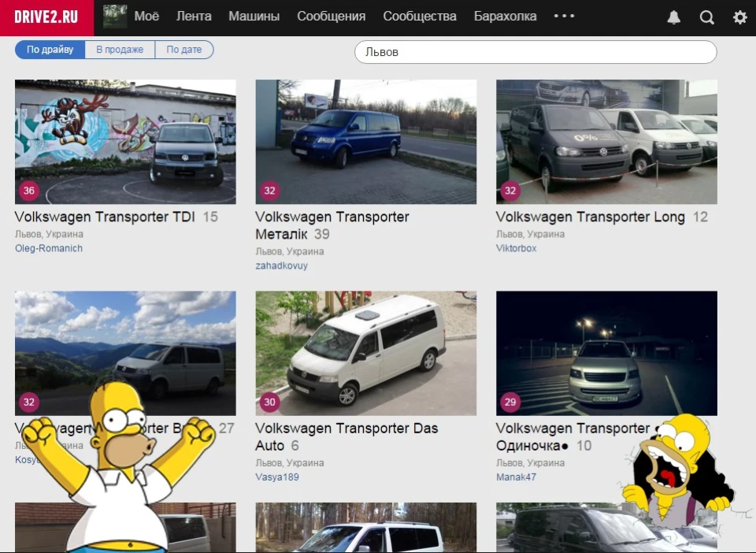Click the 29 badge on night photo

510,402
